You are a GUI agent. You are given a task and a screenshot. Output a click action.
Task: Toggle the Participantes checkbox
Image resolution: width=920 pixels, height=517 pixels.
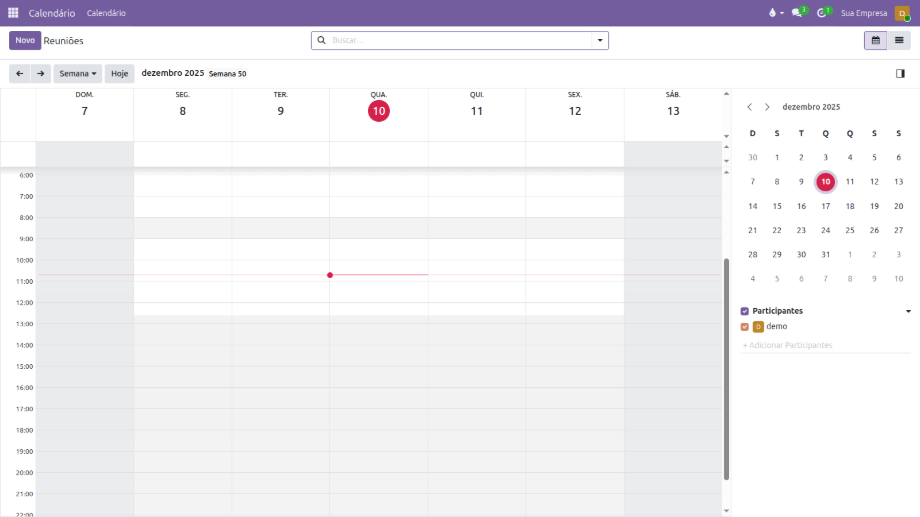pos(745,311)
